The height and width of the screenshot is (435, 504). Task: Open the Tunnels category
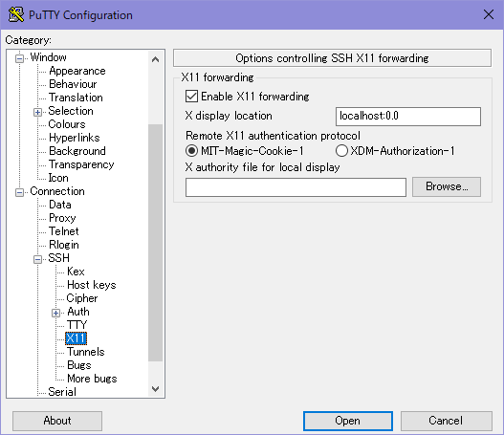coord(86,352)
